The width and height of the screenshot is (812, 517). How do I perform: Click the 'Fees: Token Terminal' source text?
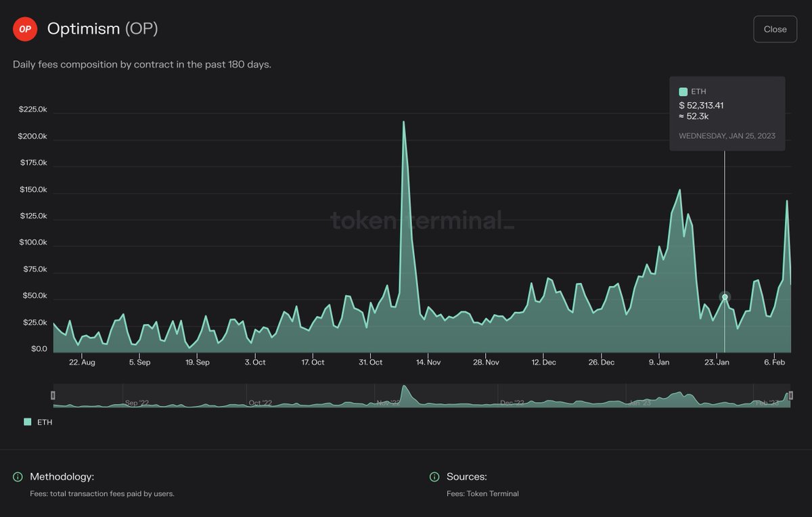point(482,494)
